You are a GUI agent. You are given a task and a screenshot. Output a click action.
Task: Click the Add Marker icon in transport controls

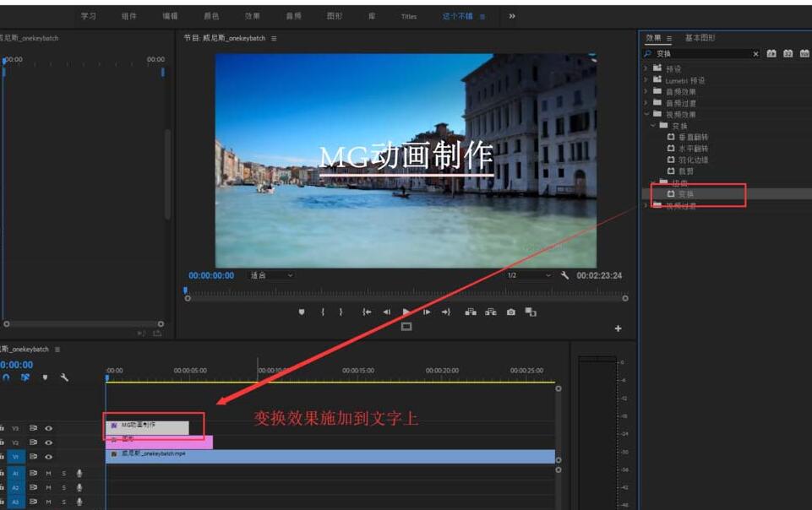pos(300,311)
